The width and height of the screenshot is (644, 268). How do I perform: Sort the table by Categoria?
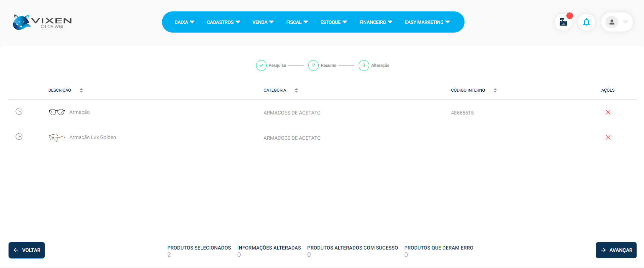point(296,90)
